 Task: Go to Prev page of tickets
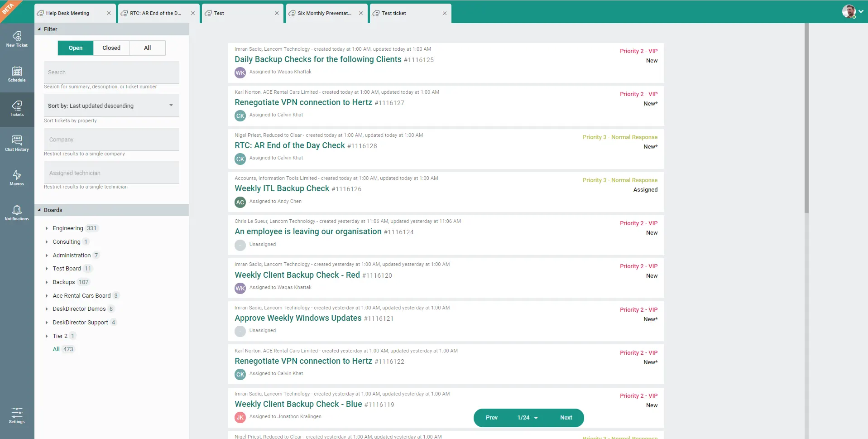(x=492, y=418)
